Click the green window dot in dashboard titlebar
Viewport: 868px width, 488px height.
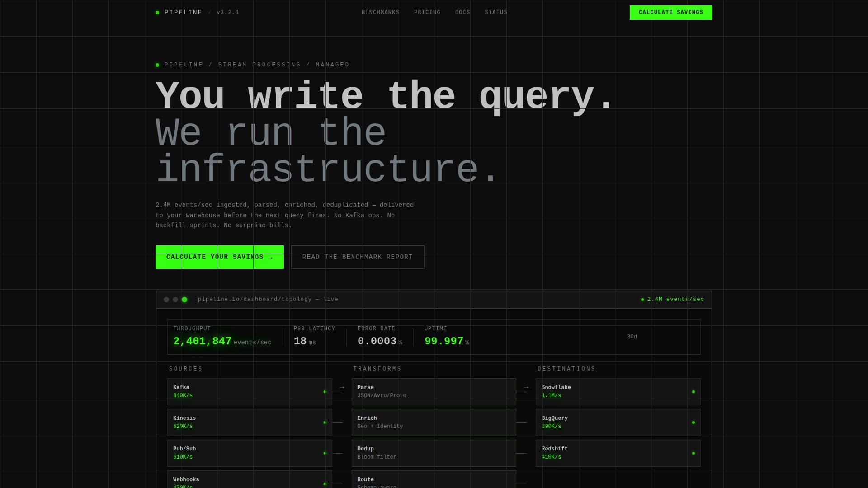pyautogui.click(x=184, y=300)
